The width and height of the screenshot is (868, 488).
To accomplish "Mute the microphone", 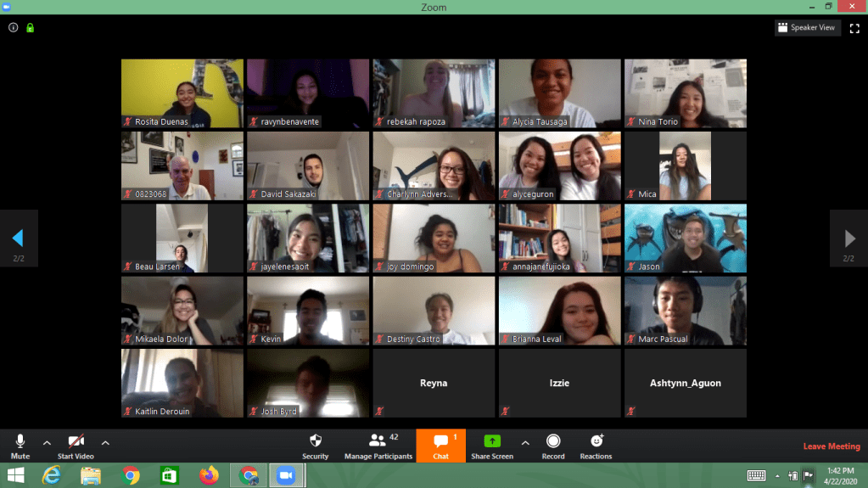I will pyautogui.click(x=20, y=445).
